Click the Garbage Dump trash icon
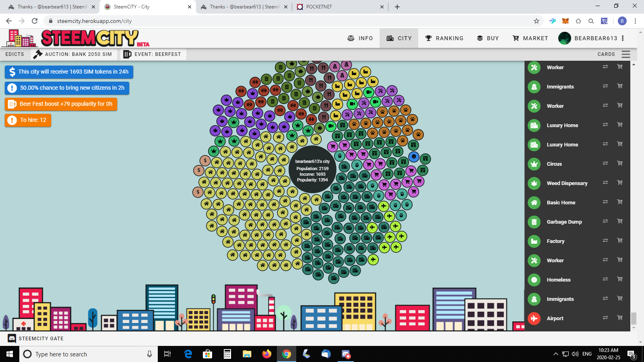The image size is (644, 362). 534,222
